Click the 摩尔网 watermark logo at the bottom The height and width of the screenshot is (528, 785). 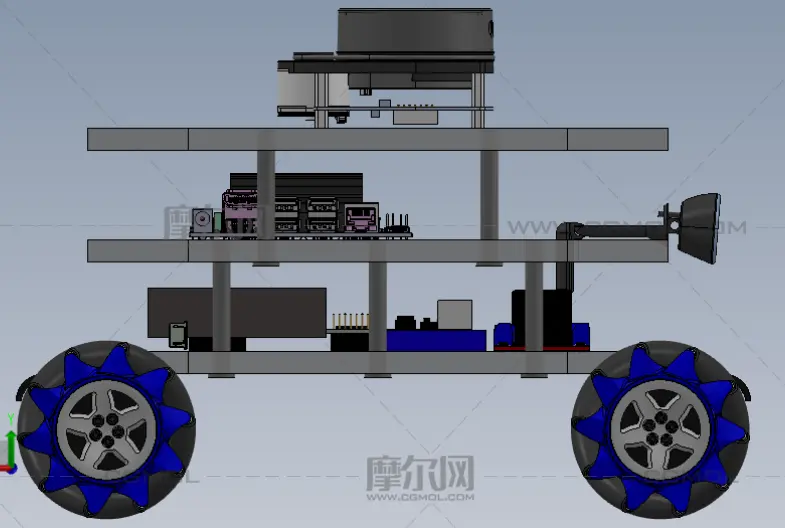[419, 476]
